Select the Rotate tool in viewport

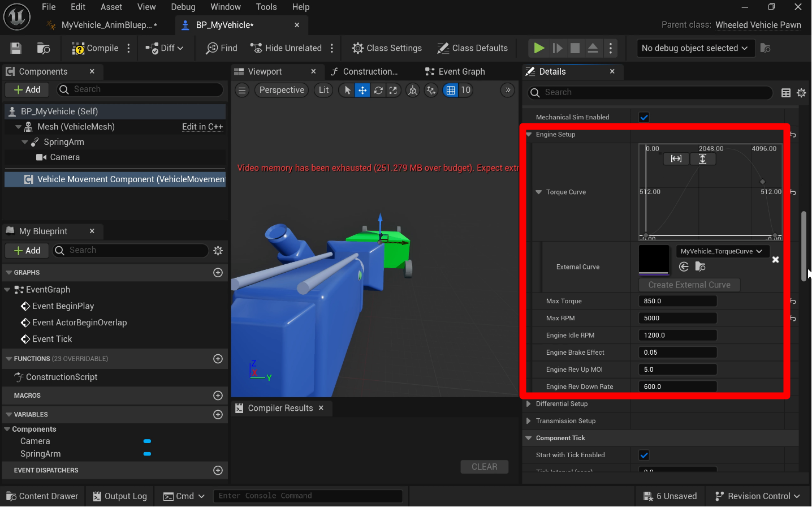tap(378, 90)
